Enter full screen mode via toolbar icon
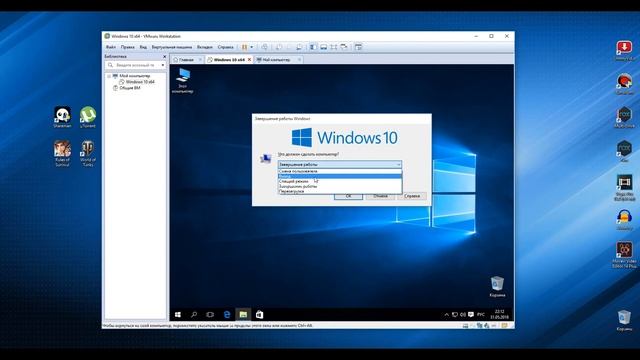The image size is (640, 360). click(334, 47)
